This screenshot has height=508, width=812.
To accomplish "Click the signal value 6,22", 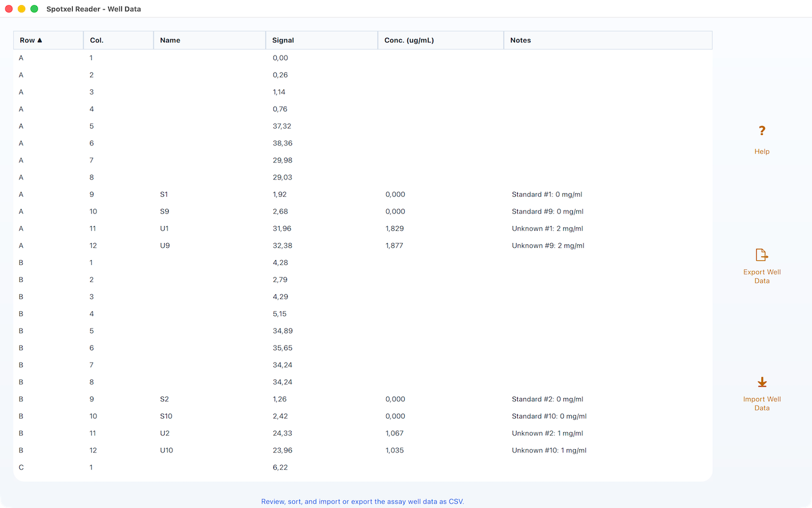I will (280, 467).
